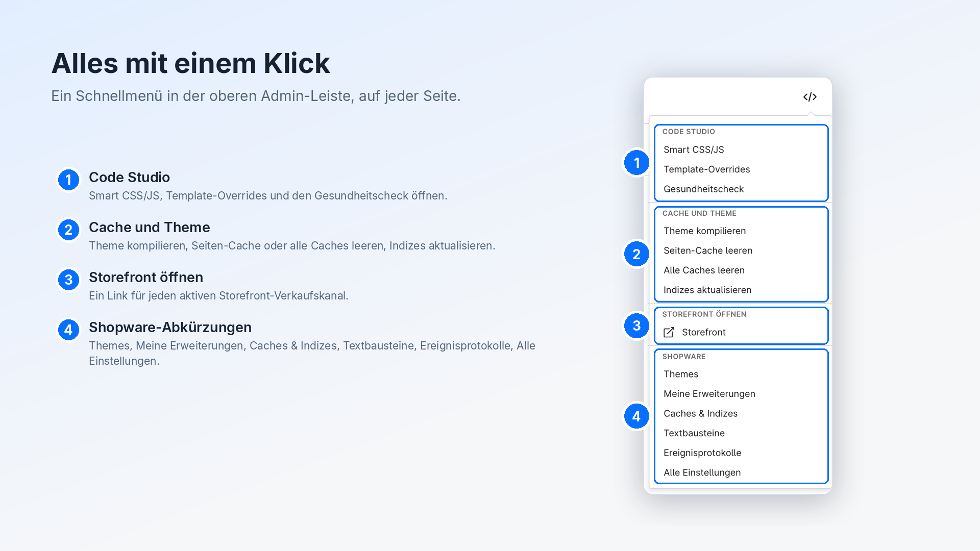Open the Gesundheitscheck menu item
This screenshot has height=551, width=980.
point(703,189)
